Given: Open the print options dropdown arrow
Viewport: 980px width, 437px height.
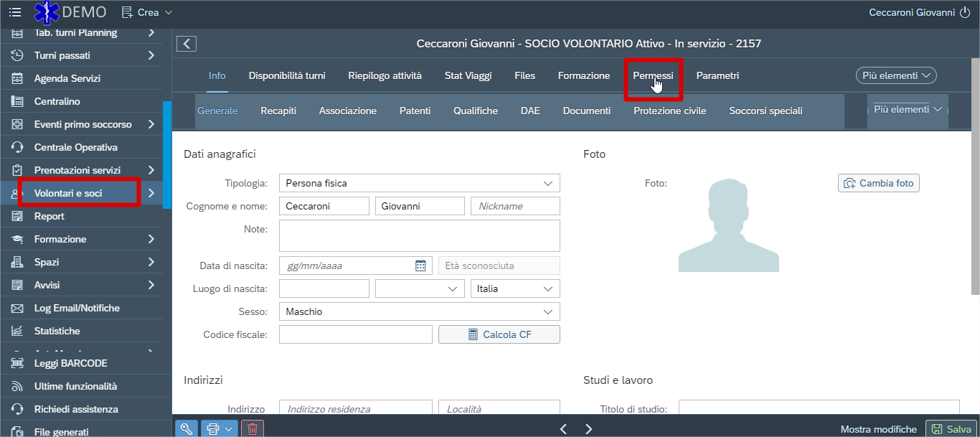Looking at the screenshot, I should 228,429.
